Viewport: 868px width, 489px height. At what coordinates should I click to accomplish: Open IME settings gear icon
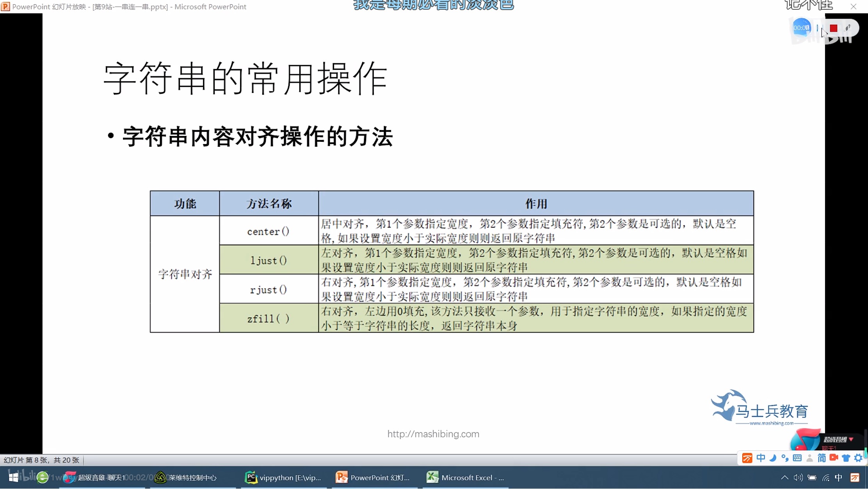click(858, 458)
